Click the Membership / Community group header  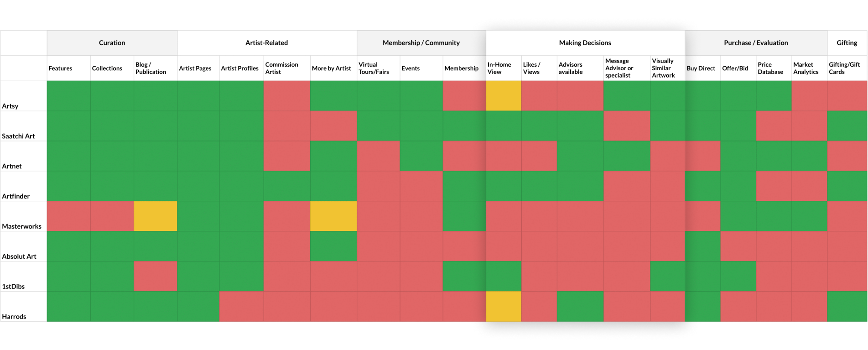point(421,43)
